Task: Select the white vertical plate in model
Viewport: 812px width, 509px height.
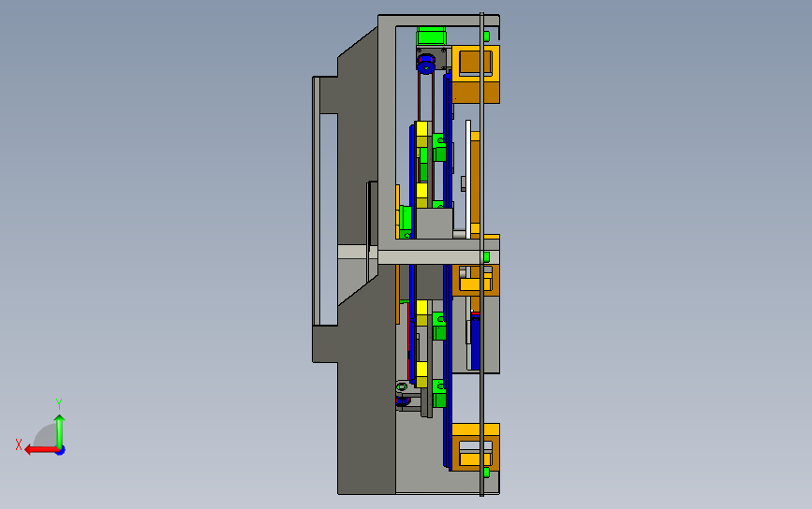Action: tap(468, 179)
